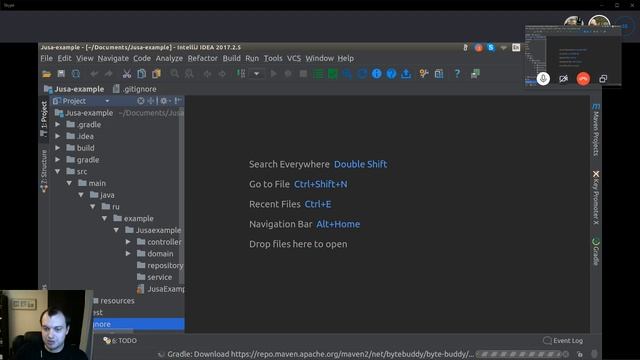Toggle the 1: Project side tab

pos(44,119)
